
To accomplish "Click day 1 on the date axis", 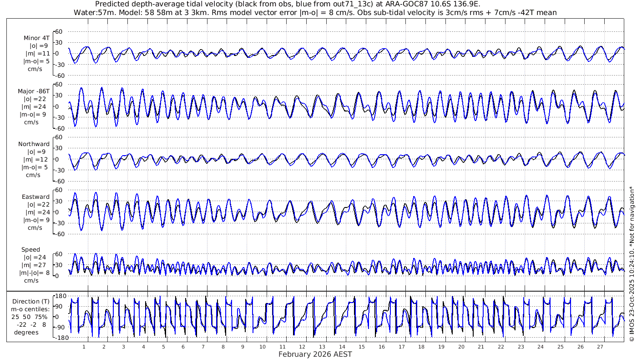I will click(x=84, y=347).
